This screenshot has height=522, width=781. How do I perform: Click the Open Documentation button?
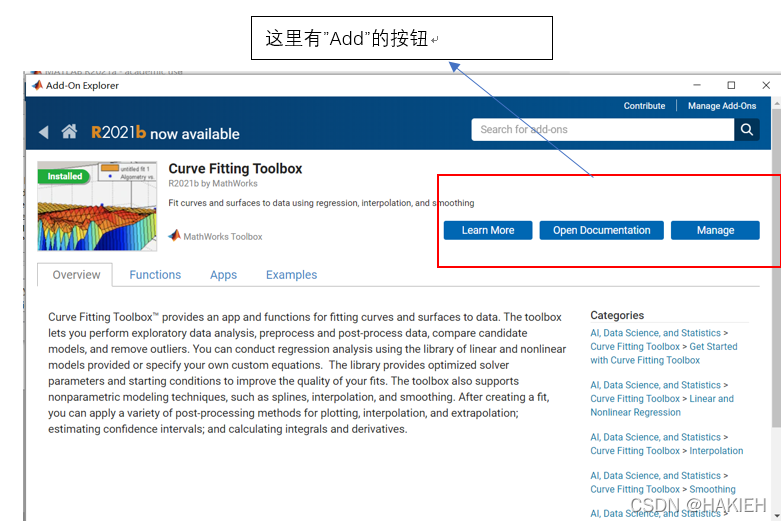point(601,230)
